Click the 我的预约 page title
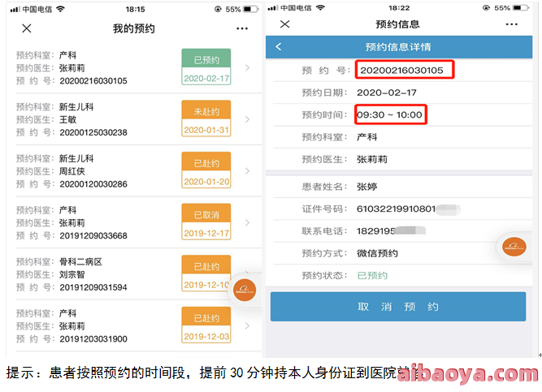Screen dimensions: 542x392 click(x=134, y=28)
